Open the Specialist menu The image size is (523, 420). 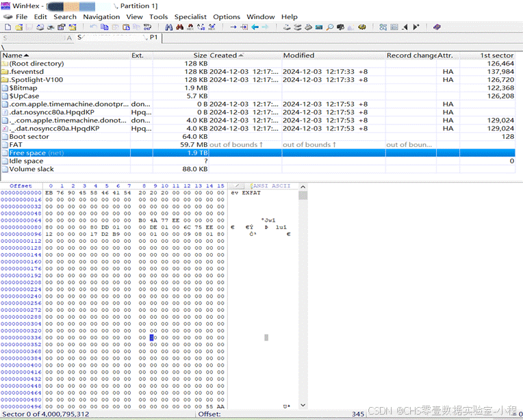point(190,16)
